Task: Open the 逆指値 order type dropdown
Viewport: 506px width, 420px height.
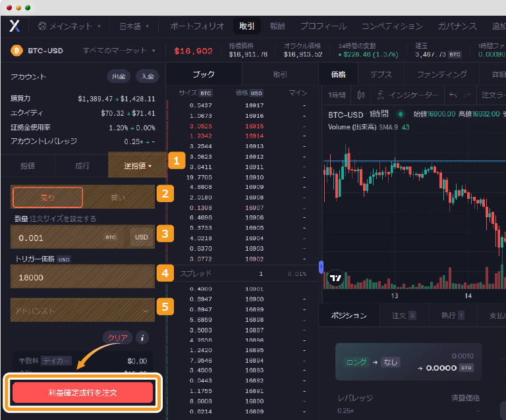Action: [x=138, y=166]
